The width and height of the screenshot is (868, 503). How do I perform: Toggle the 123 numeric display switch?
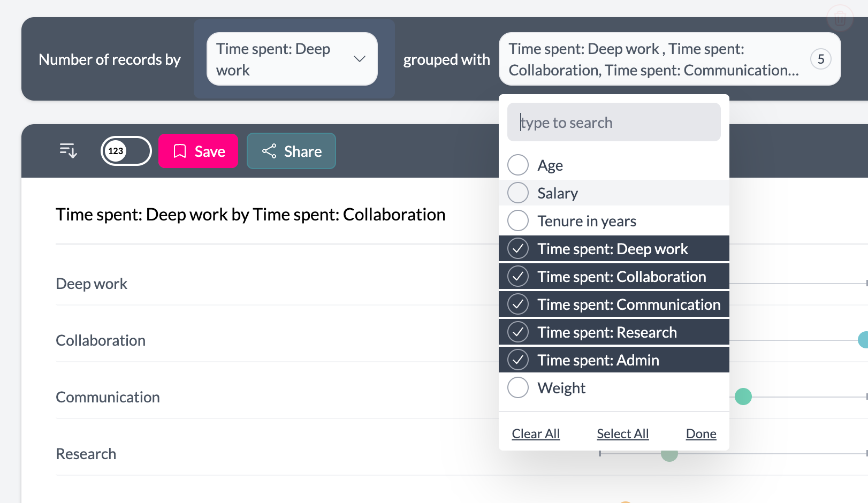click(x=126, y=151)
